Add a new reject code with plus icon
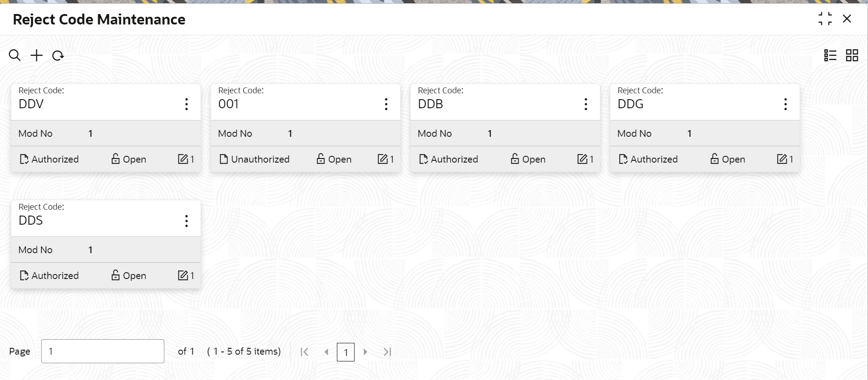868x380 pixels. (36, 55)
